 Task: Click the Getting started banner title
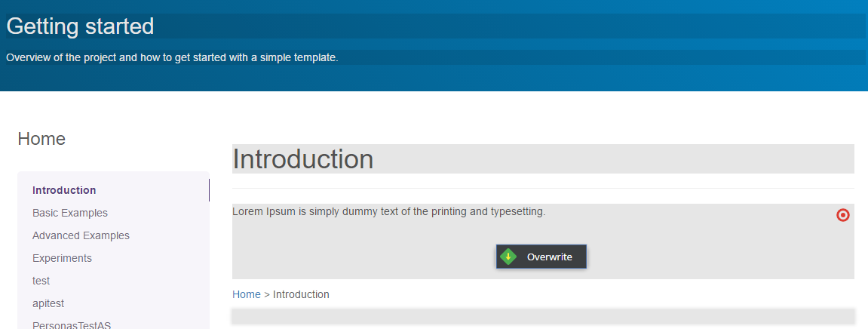click(x=80, y=26)
